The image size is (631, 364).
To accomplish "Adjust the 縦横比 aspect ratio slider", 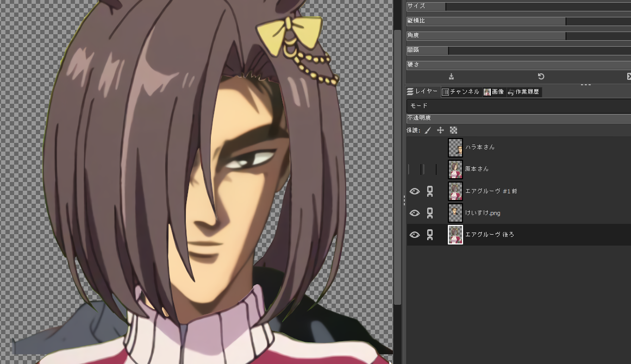I will click(x=518, y=21).
